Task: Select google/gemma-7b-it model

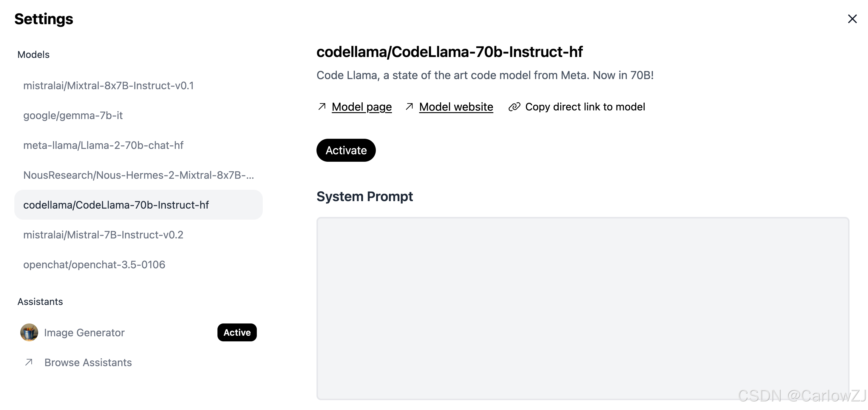Action: pyautogui.click(x=73, y=115)
